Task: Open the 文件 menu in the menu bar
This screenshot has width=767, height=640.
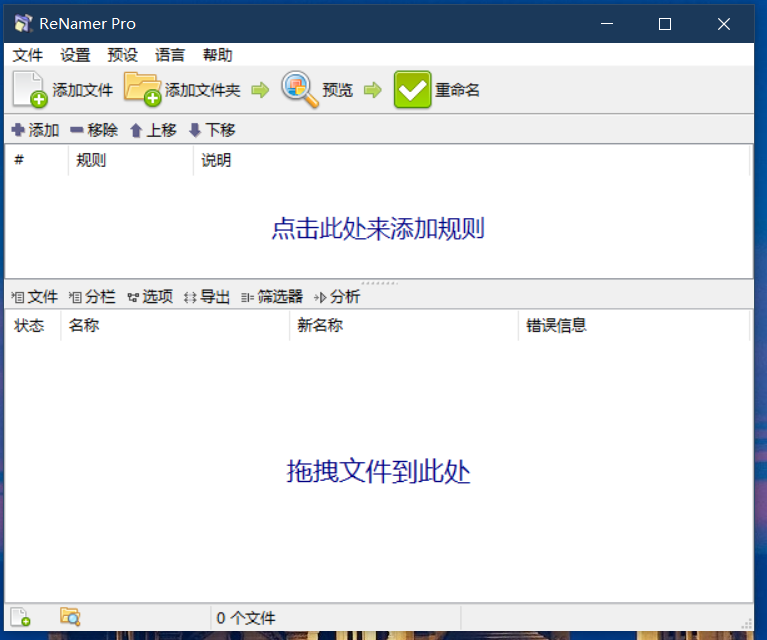Action: point(27,55)
